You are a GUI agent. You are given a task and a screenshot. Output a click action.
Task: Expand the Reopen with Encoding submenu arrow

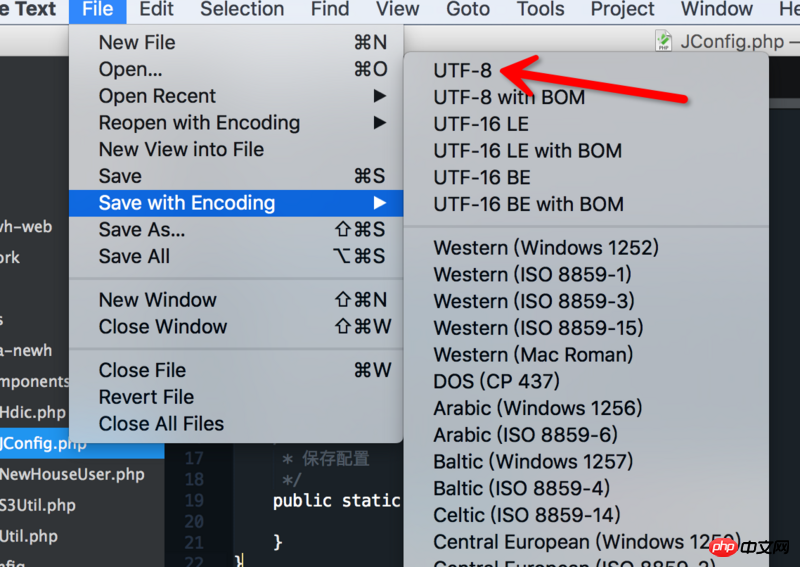click(379, 123)
